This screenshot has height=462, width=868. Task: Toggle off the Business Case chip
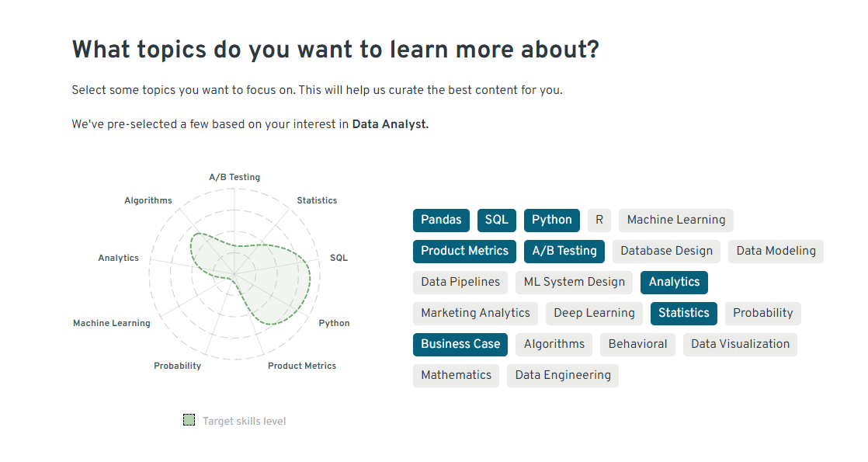460,344
